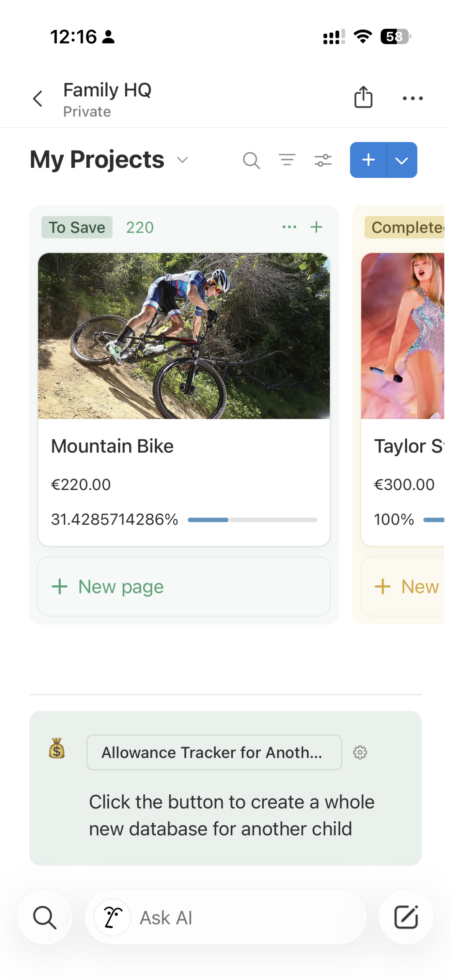Add a card using To Save plus icon
Viewport: 451px width, 980px height.
point(316,227)
